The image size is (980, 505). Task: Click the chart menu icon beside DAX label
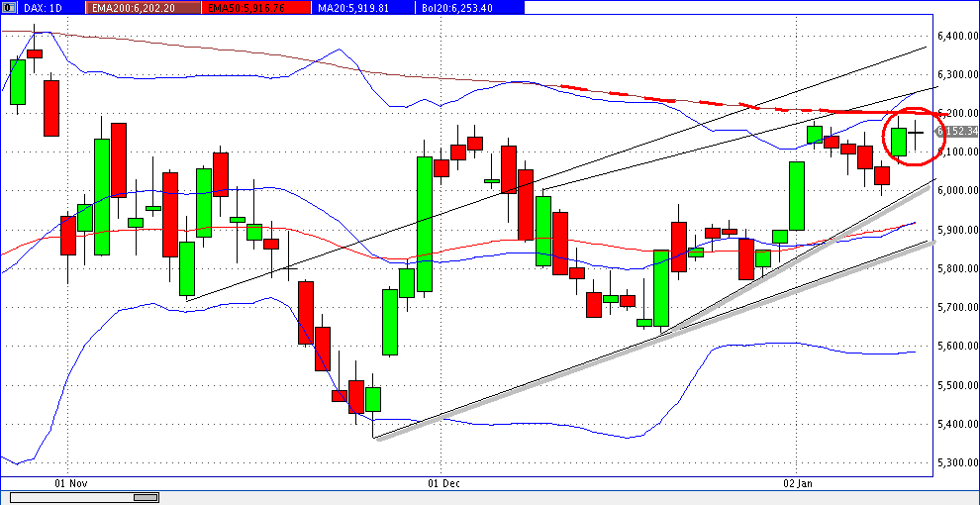tap(10, 8)
